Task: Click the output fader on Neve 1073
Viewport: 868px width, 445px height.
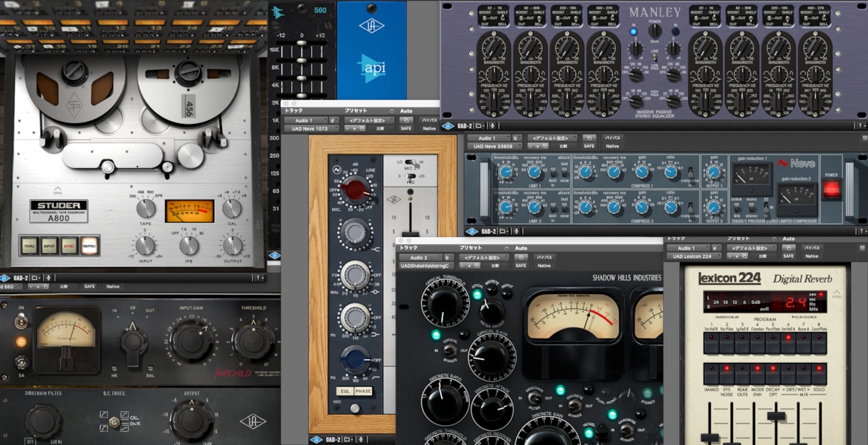Action: pyautogui.click(x=411, y=235)
